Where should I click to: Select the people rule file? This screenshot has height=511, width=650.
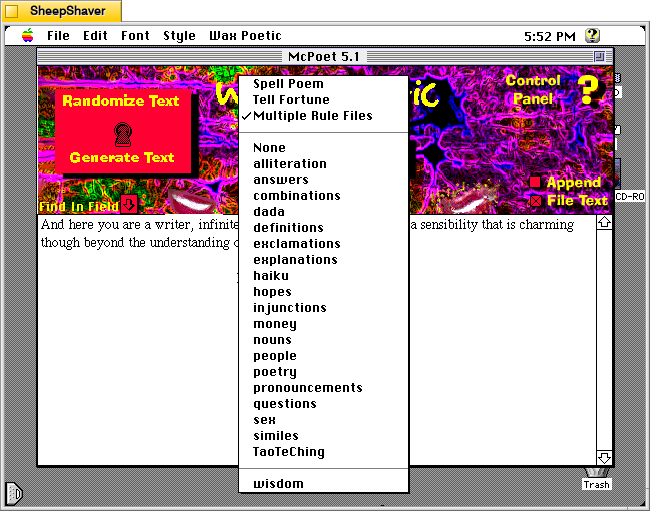click(323, 356)
